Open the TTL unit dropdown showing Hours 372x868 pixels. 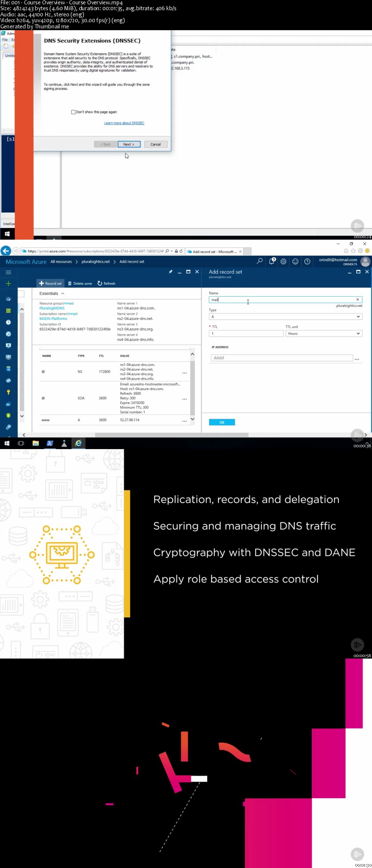pyautogui.click(x=324, y=333)
